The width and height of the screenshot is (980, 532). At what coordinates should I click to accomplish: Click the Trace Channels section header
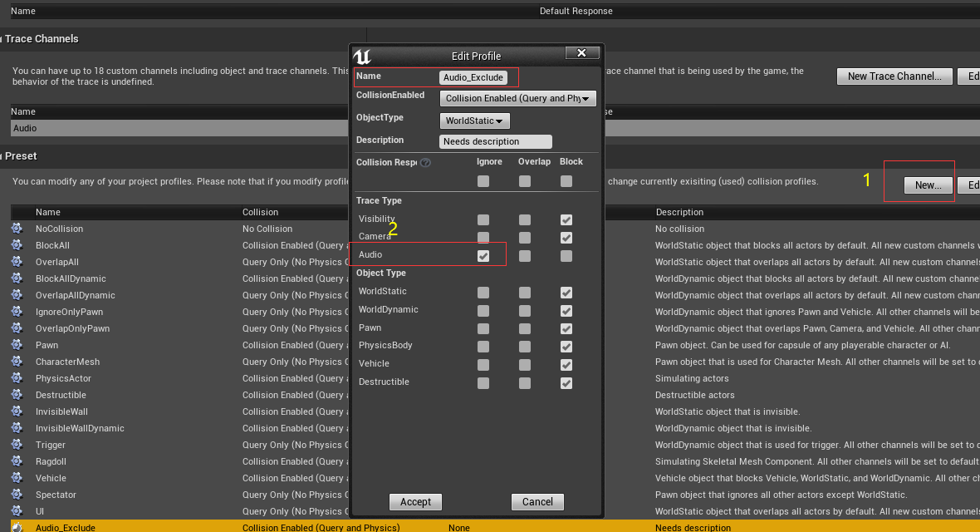(42, 39)
